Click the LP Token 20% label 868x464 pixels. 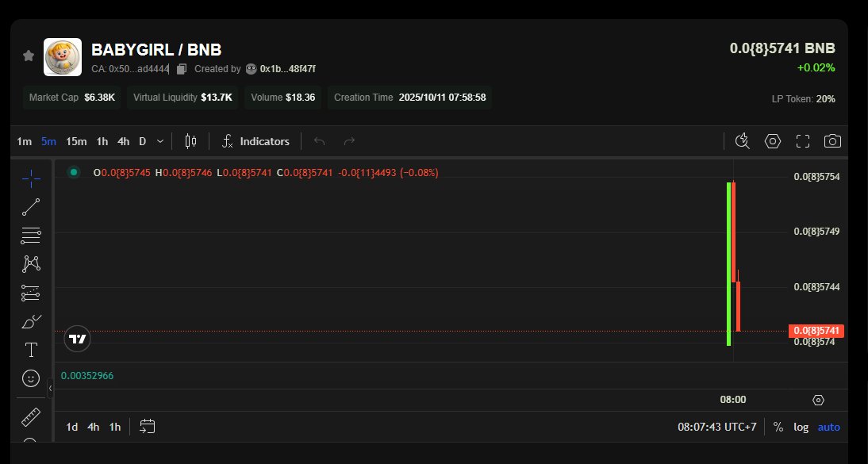(x=803, y=99)
